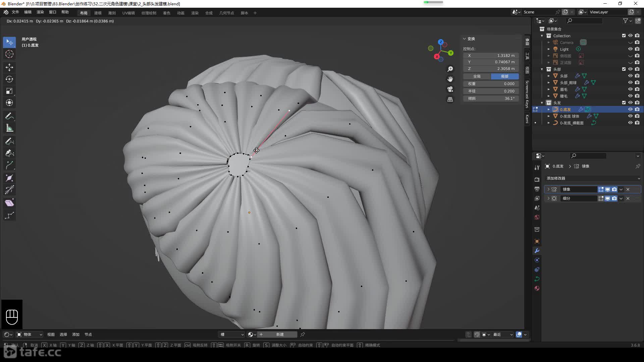Toggle viewport display for 细分 modifier
The height and width of the screenshot is (362, 644).
click(607, 198)
